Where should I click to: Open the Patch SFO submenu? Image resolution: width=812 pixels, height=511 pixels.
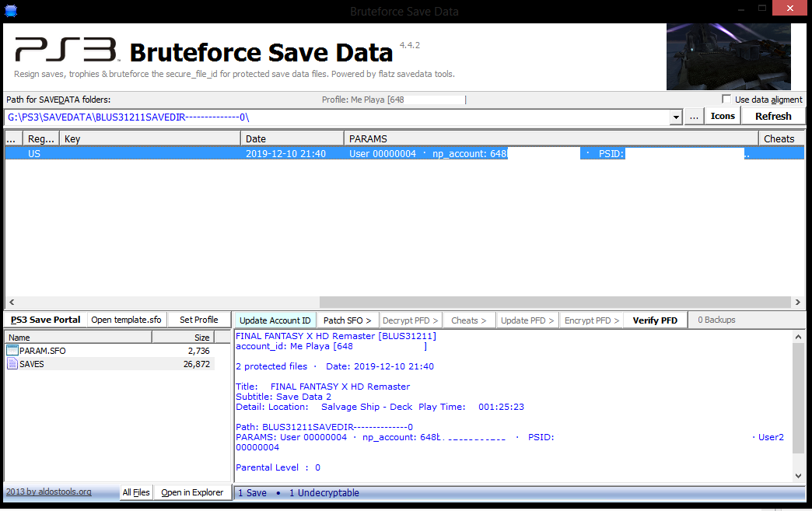(x=348, y=320)
